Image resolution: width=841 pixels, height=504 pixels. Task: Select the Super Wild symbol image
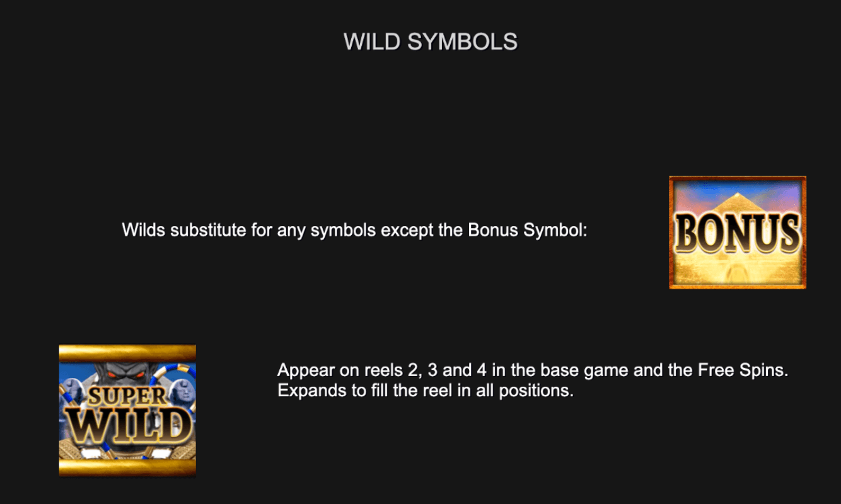tap(127, 410)
